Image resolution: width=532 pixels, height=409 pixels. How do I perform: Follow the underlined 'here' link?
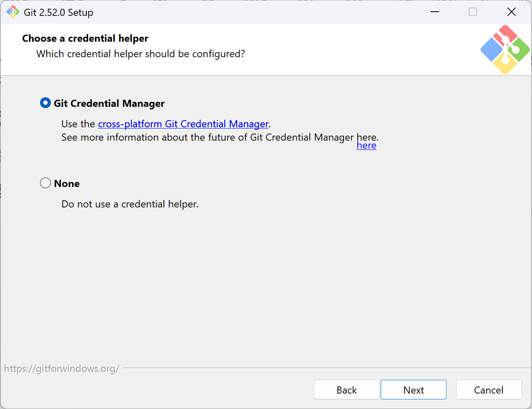point(366,146)
